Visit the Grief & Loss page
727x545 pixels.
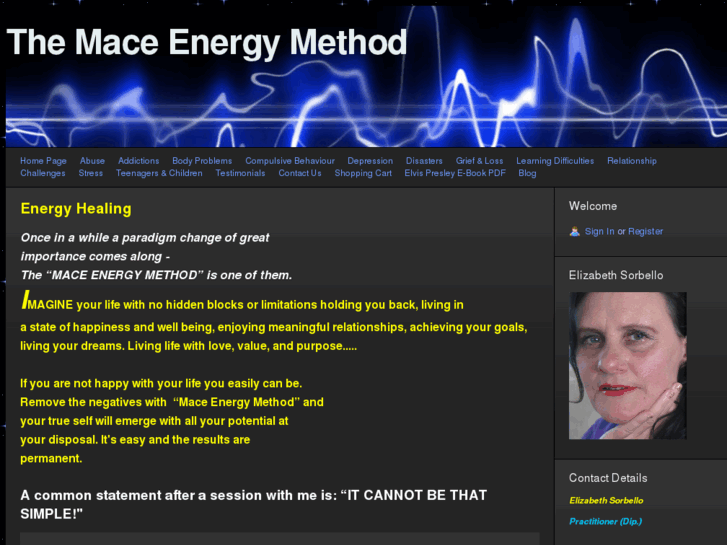click(x=479, y=161)
